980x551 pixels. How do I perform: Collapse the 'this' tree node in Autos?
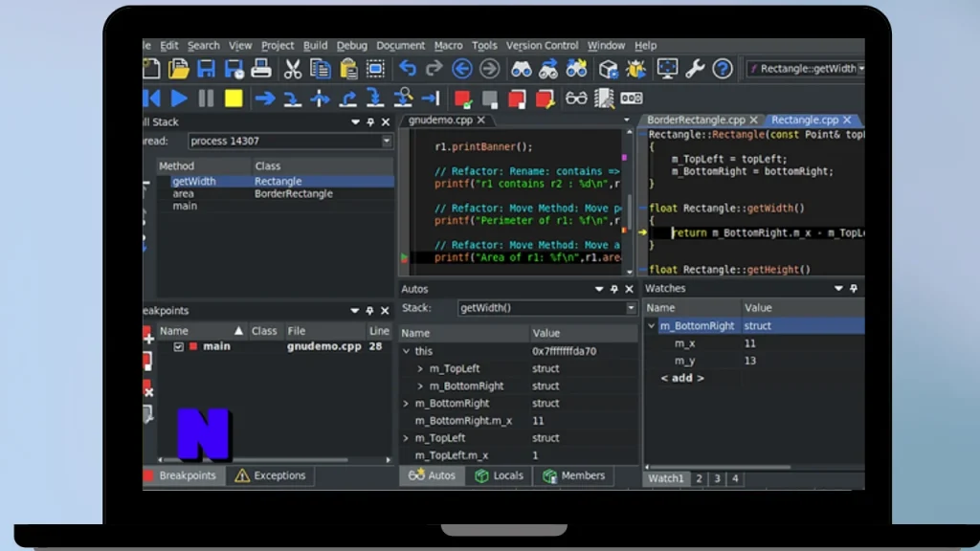(406, 351)
